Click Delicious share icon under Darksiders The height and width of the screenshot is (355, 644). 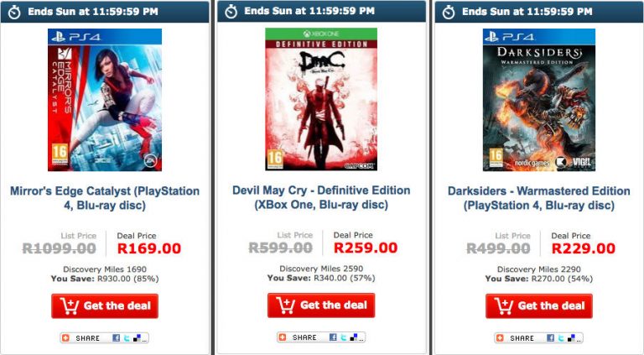tap(571, 337)
